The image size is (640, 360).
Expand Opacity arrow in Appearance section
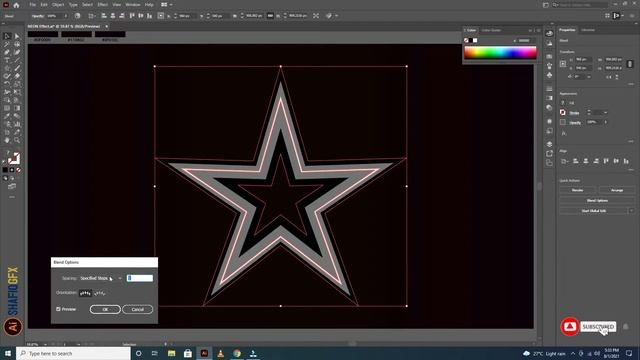click(606, 122)
